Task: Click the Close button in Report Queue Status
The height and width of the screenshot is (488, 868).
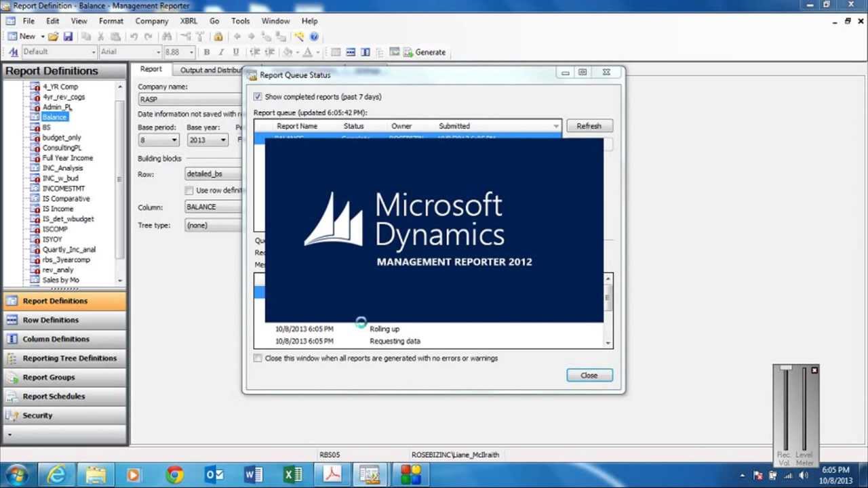Action: click(589, 375)
